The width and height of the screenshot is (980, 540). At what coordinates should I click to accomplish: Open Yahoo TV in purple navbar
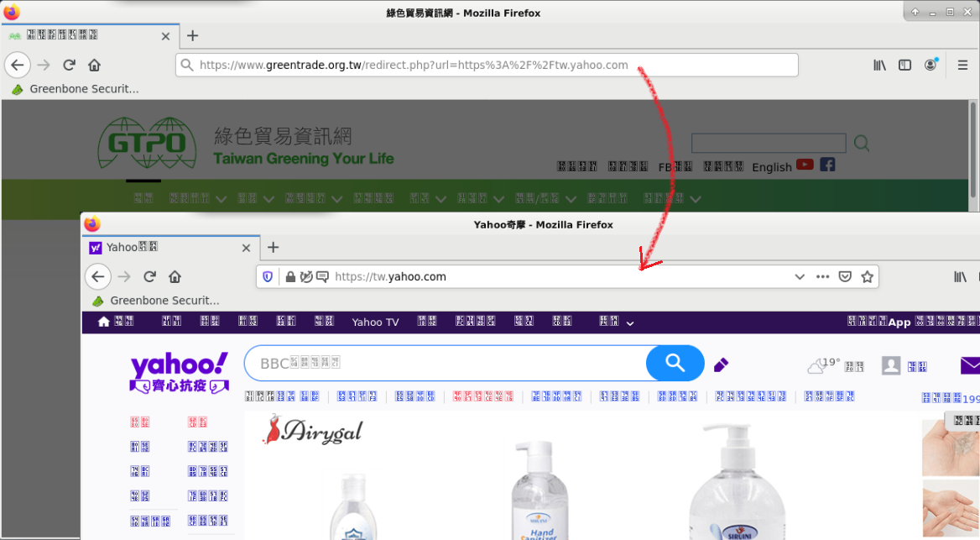pyautogui.click(x=375, y=322)
